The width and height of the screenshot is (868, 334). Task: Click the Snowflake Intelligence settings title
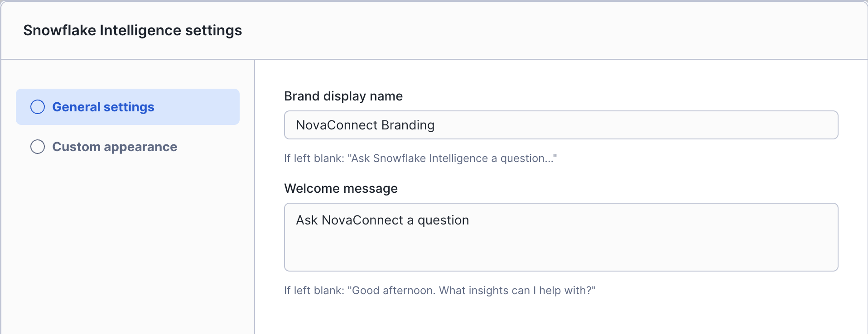point(133,30)
